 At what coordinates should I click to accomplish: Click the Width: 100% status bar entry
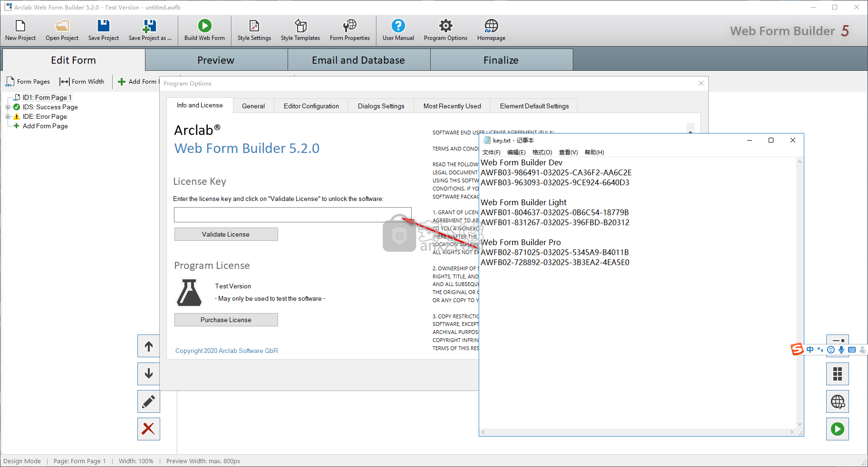[x=136, y=461]
